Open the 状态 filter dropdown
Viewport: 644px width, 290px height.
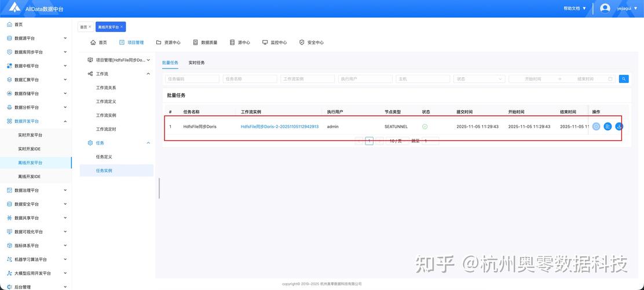pyautogui.click(x=480, y=78)
